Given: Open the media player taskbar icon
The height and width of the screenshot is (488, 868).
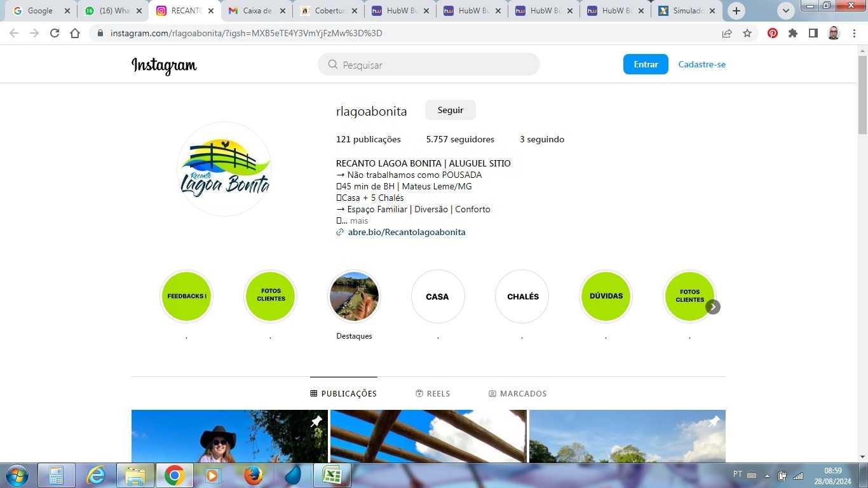Looking at the screenshot, I should (x=214, y=475).
